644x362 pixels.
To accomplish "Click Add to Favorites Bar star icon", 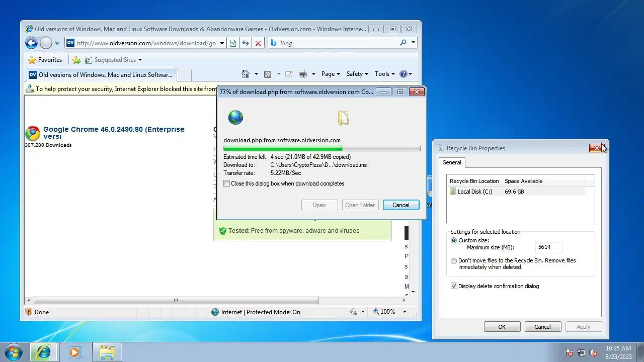I will pyautogui.click(x=76, y=60).
